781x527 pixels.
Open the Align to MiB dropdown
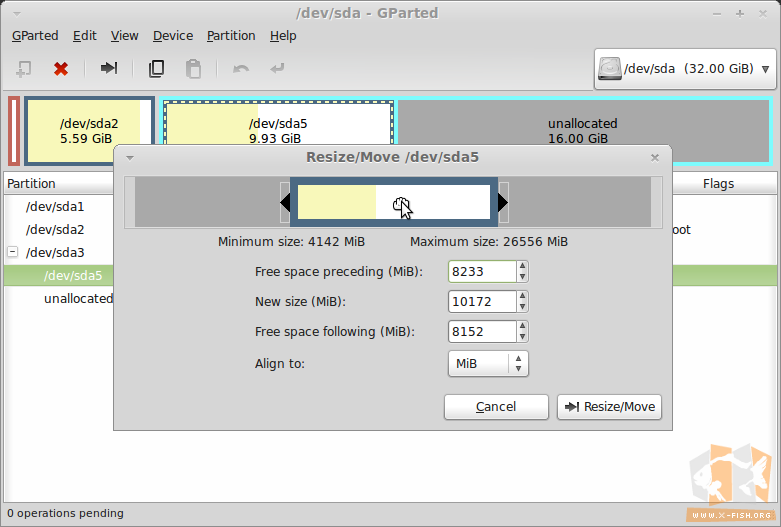pos(488,364)
